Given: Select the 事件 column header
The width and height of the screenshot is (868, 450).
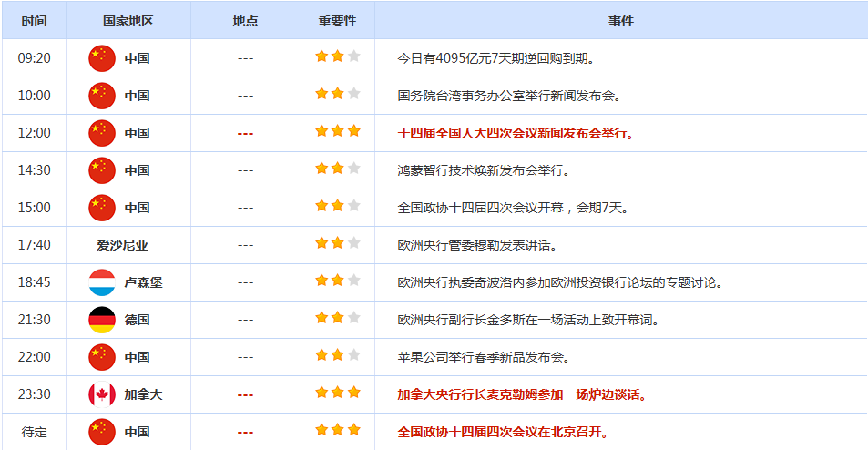Looking at the screenshot, I should tap(621, 21).
